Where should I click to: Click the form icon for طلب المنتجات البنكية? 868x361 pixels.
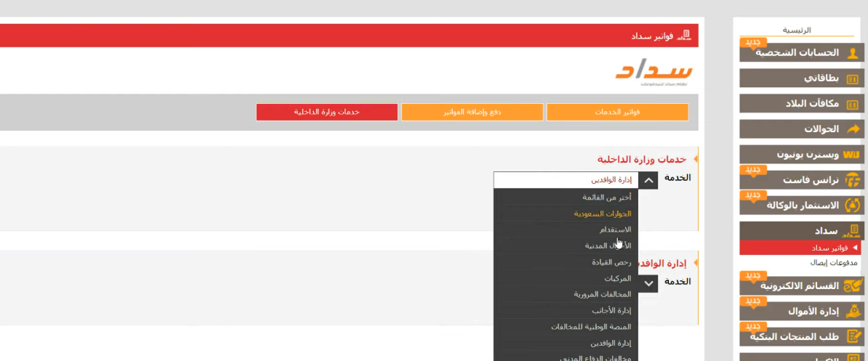(x=853, y=337)
